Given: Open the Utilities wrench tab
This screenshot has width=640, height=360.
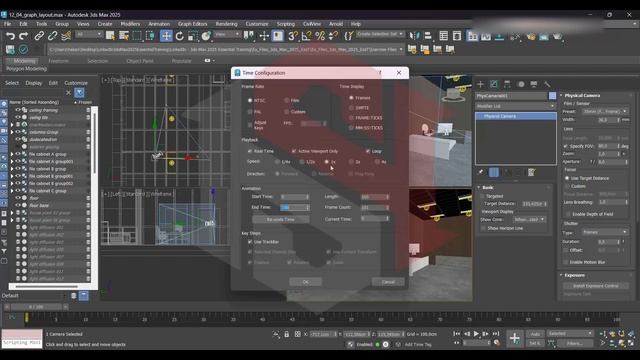Looking at the screenshot, I should coord(547,84).
